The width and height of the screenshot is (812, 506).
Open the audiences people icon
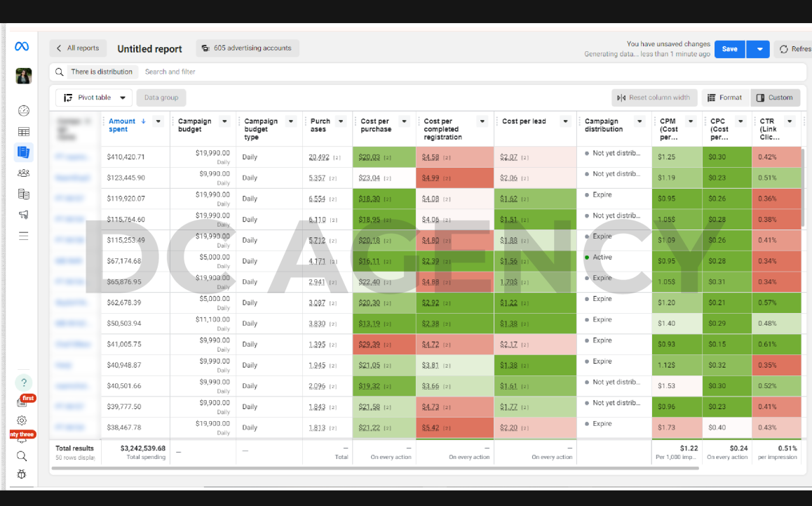tap(23, 173)
